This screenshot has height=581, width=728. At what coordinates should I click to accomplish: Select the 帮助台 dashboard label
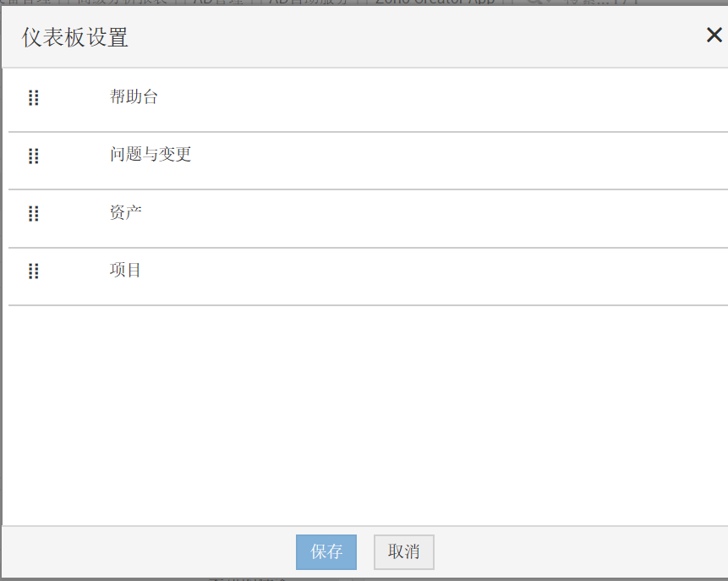[x=134, y=97]
